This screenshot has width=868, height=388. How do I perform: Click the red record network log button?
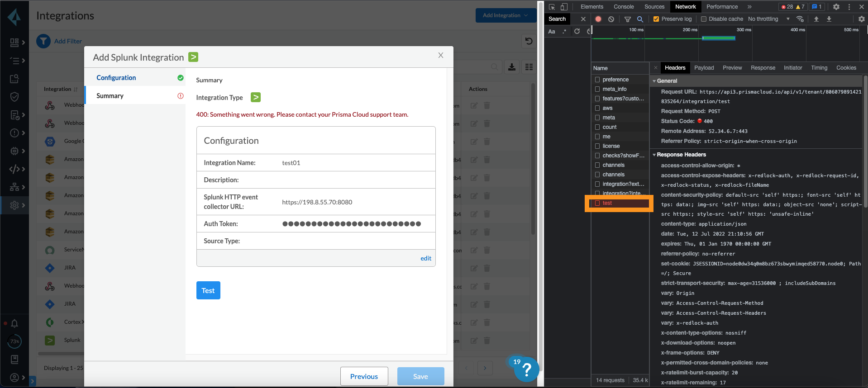click(x=598, y=19)
